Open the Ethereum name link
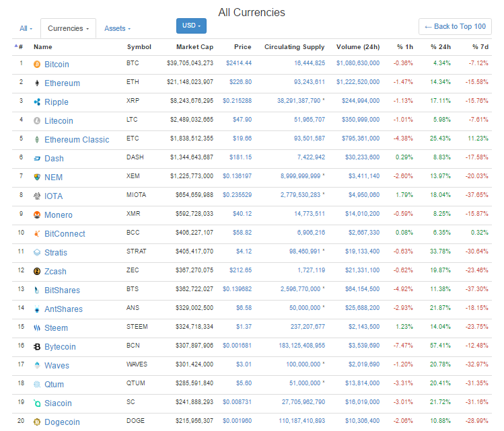 [62, 83]
